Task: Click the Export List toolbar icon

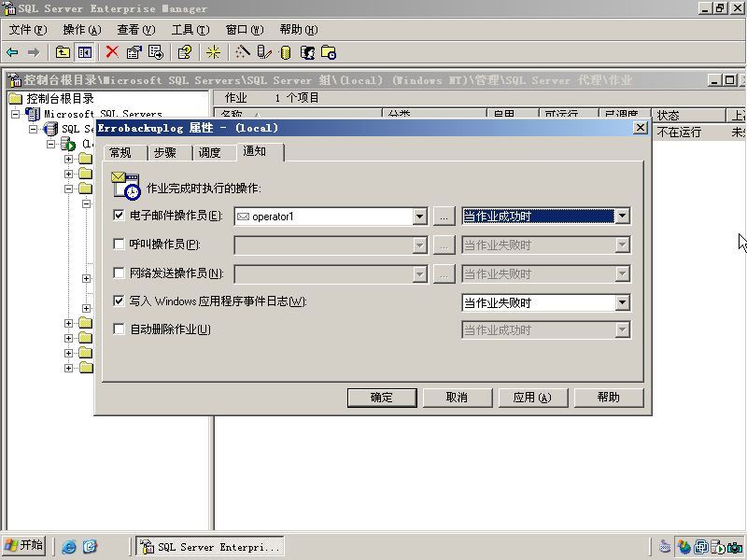Action: pyautogui.click(x=156, y=52)
